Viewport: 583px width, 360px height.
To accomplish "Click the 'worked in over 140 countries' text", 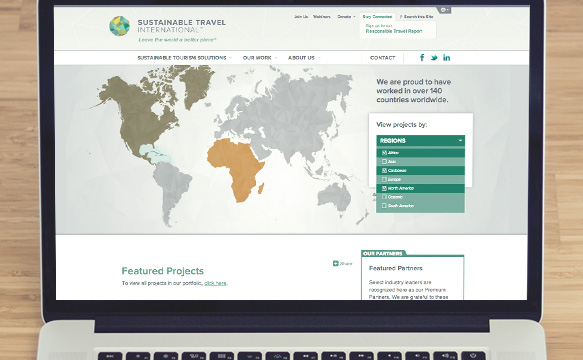I will (x=413, y=91).
